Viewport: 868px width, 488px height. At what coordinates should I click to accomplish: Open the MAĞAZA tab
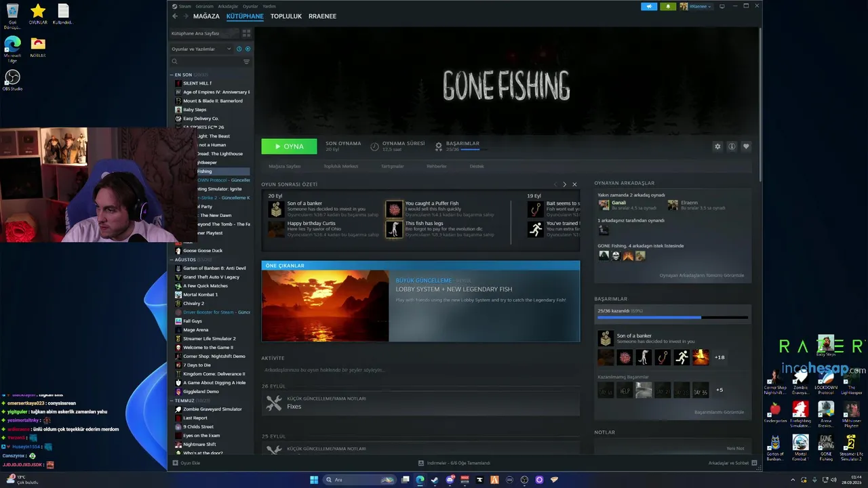coord(206,16)
